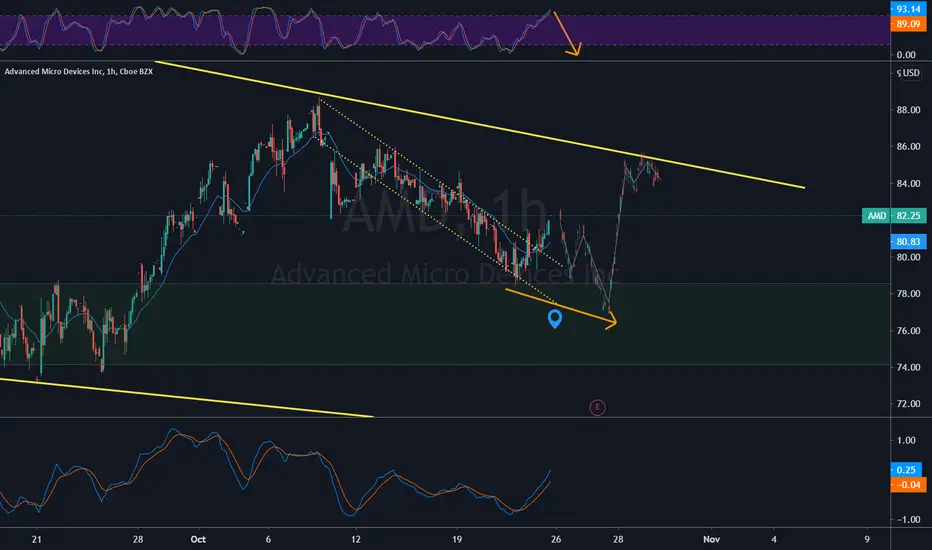Click the 84.00 price axis label
Image resolution: width=932 pixels, height=550 pixels.
click(908, 184)
